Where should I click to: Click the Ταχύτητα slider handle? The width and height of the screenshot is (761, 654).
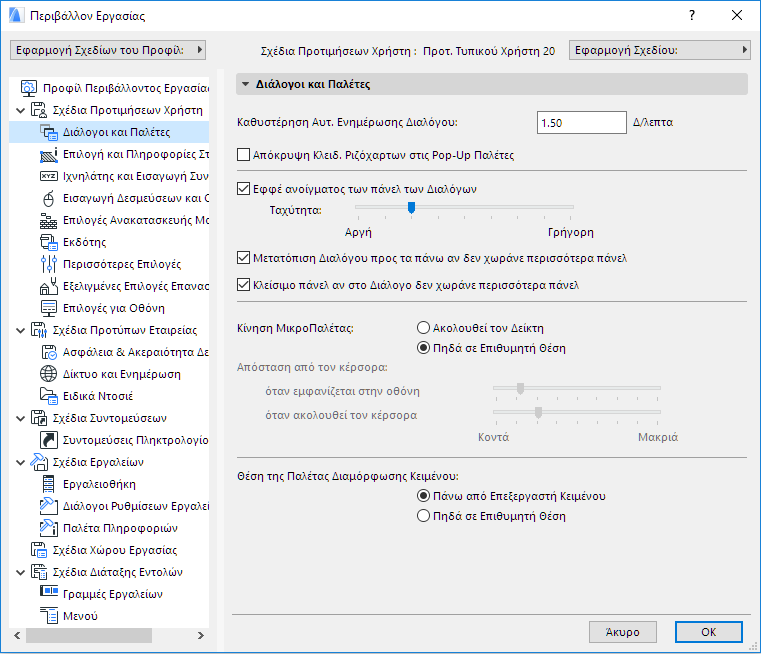pos(411,208)
